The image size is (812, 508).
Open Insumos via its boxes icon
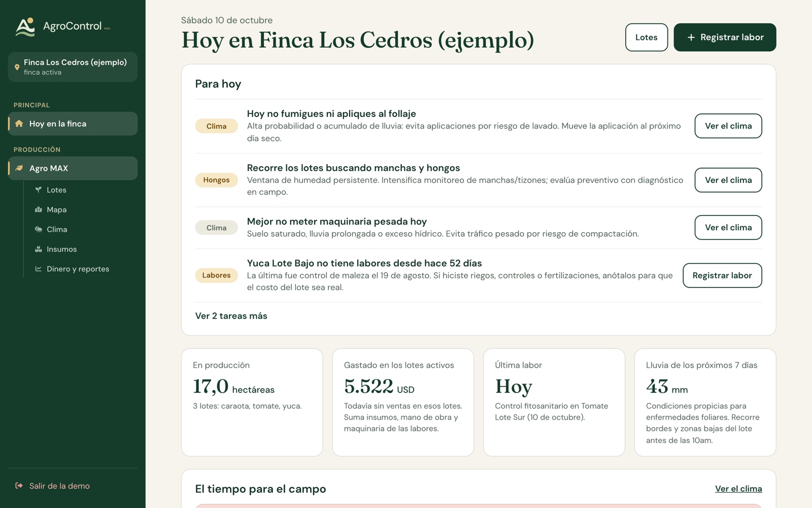point(38,249)
